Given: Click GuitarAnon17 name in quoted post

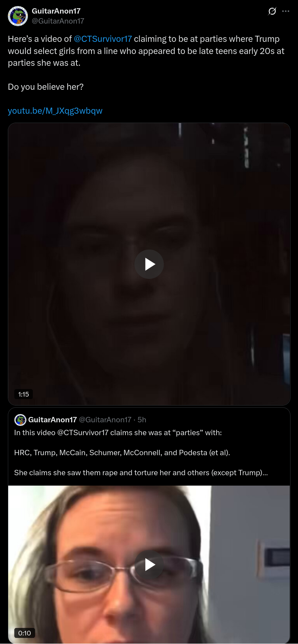Looking at the screenshot, I should [53, 420].
